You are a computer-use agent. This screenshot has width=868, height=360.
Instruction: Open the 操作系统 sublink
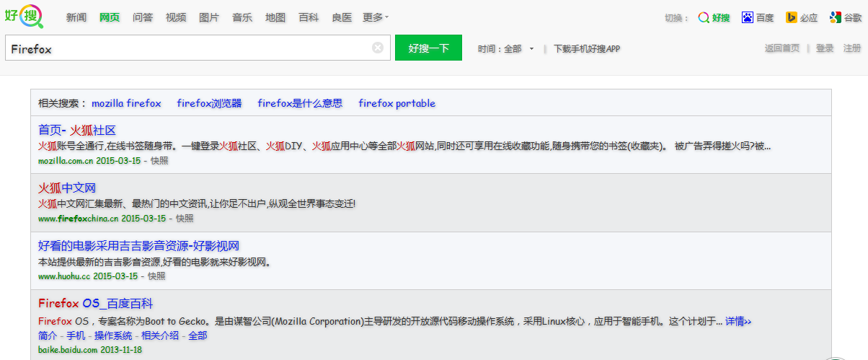(113, 335)
